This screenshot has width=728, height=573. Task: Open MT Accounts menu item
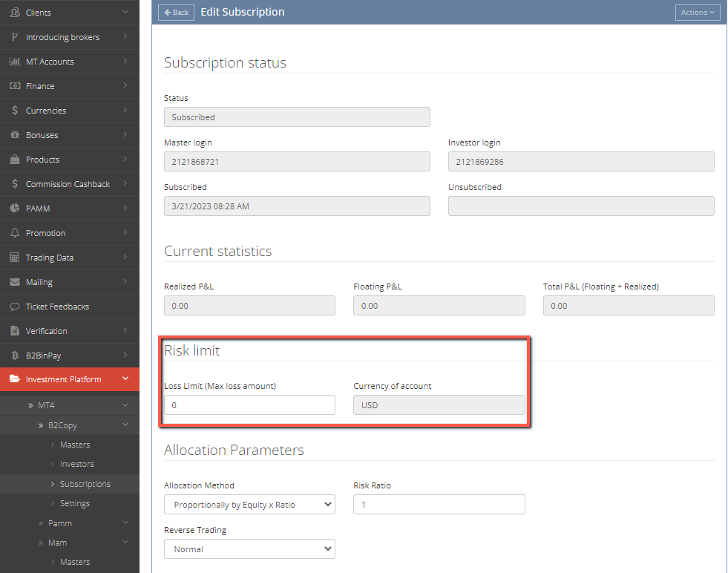[70, 62]
